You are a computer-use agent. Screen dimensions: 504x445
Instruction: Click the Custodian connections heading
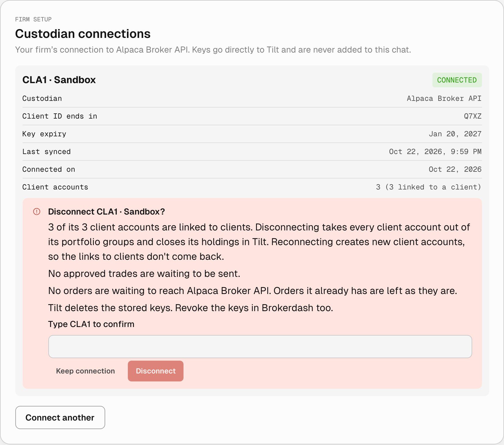pos(83,34)
